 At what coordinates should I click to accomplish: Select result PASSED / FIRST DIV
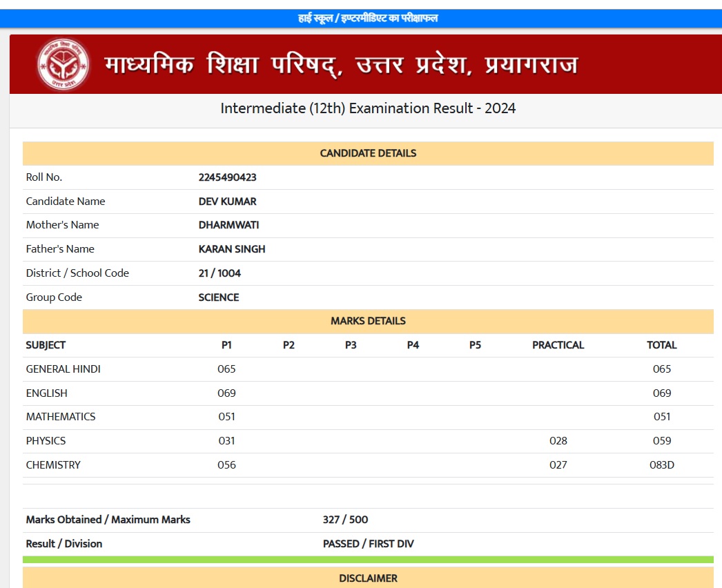(x=369, y=544)
